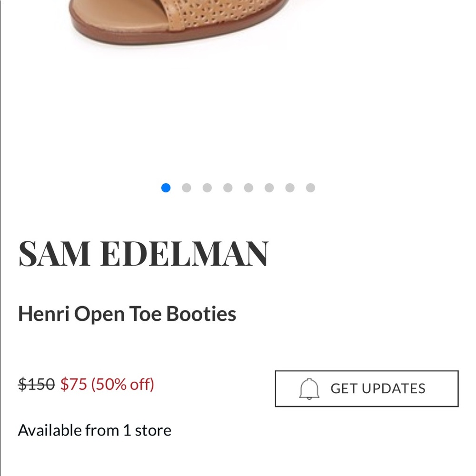
Task: Tap the 'Henri Open Toe Booties' product title
Action: tap(127, 314)
